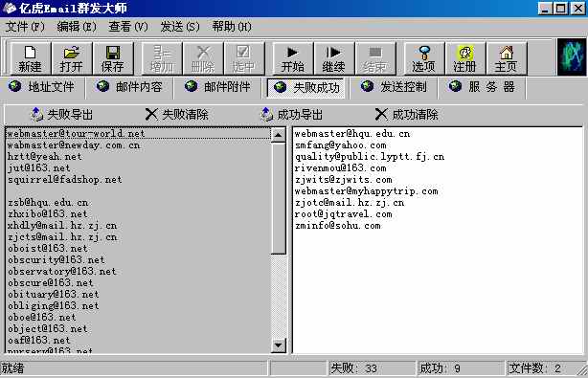Open the 发送(S) menu
The height and width of the screenshot is (378, 588).
[x=180, y=27]
